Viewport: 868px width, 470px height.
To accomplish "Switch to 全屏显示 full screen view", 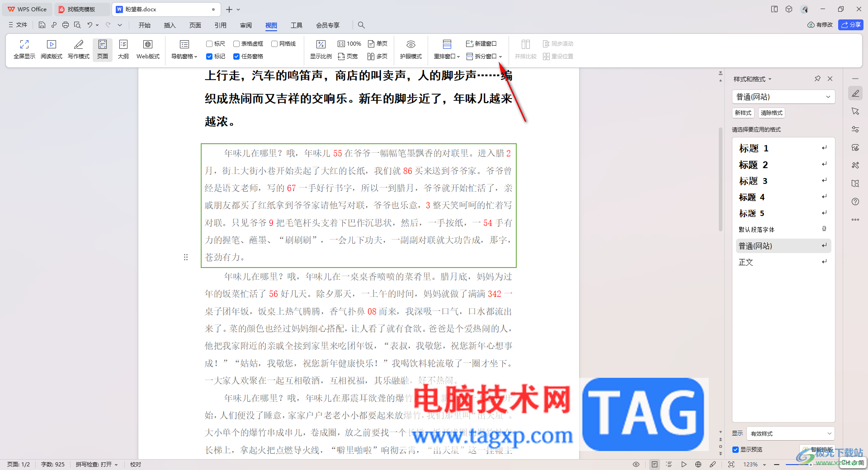I will click(24, 49).
